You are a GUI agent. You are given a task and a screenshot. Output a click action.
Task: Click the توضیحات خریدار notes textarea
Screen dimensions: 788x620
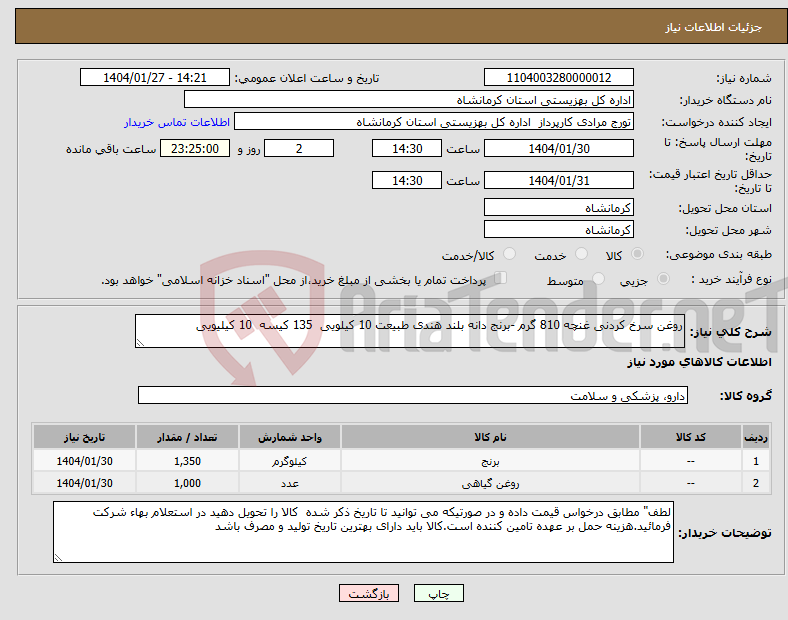(x=363, y=532)
